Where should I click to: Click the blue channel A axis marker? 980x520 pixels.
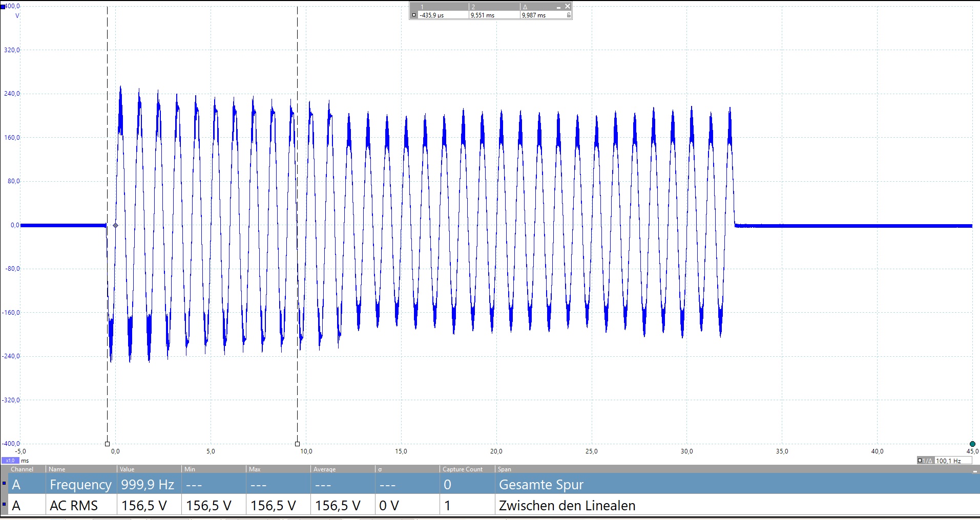3,6
